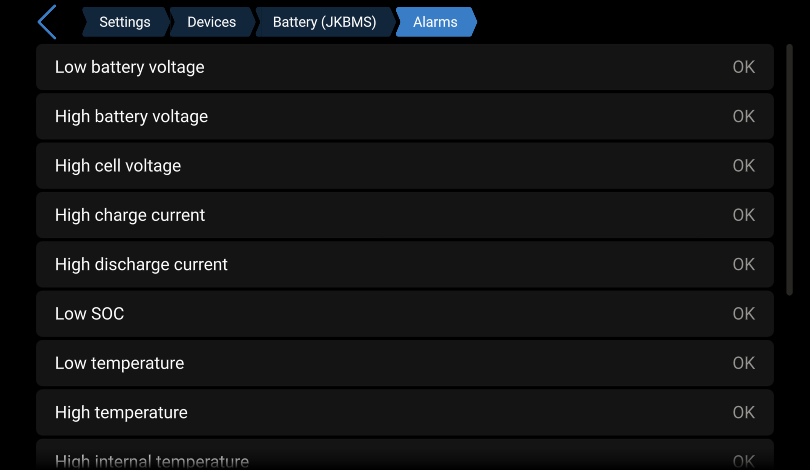The height and width of the screenshot is (470, 810).
Task: Open the Low SOC alarm row
Action: pyautogui.click(x=405, y=314)
